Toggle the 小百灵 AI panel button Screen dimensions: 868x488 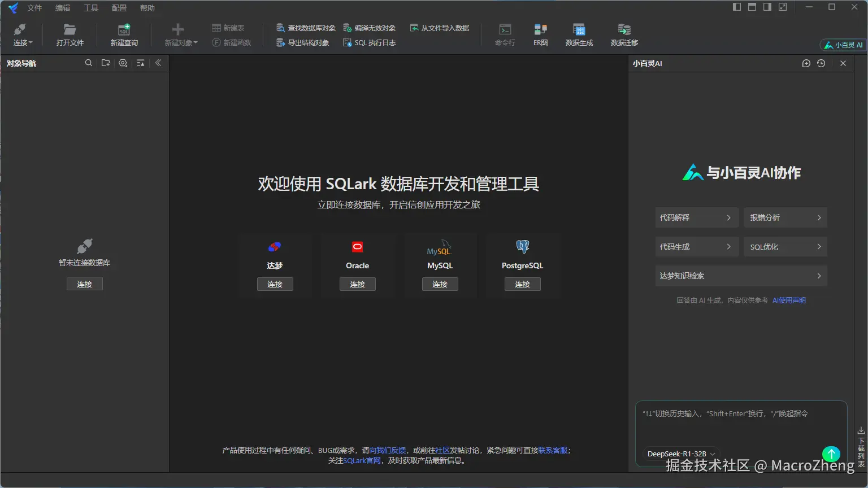click(x=843, y=45)
